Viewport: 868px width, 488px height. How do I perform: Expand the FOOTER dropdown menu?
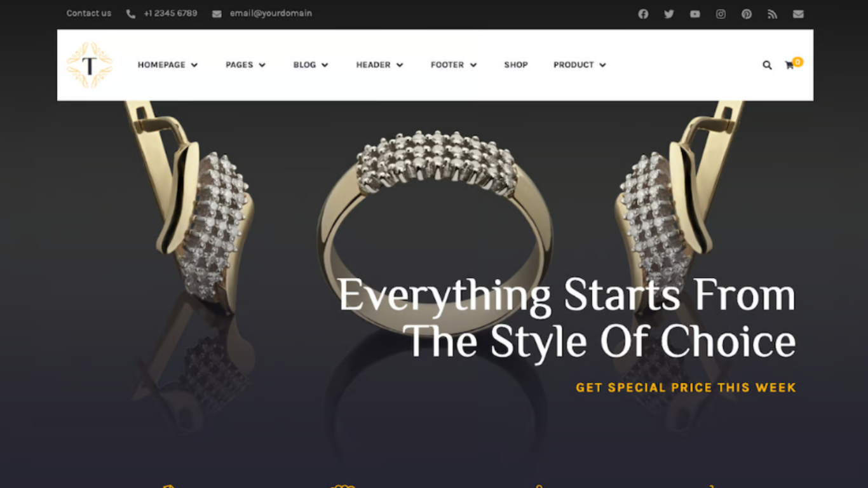tap(454, 65)
